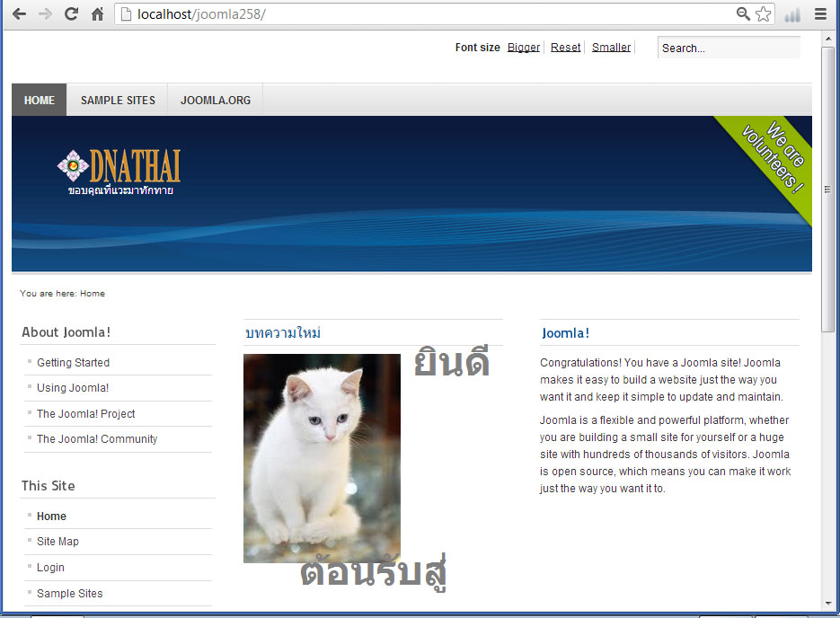The width and height of the screenshot is (840, 618).
Task: Click the DNATHAI site logo
Action: pyautogui.click(x=119, y=172)
